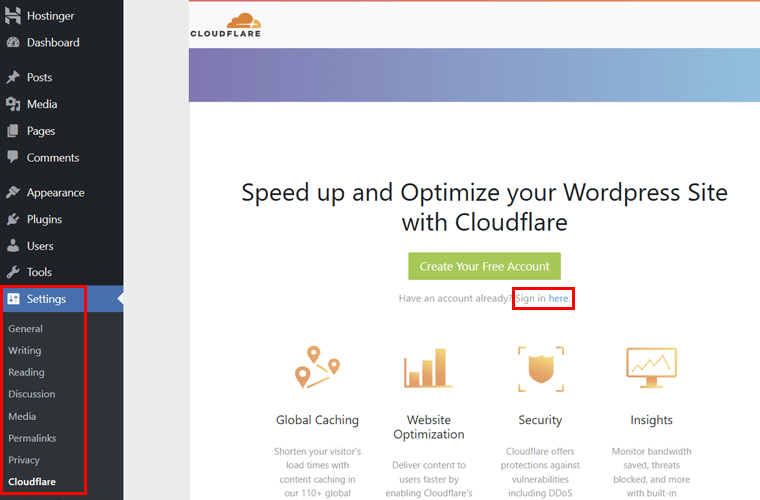Click the Security shield icon
This screenshot has height=500, width=760.
[x=540, y=369]
